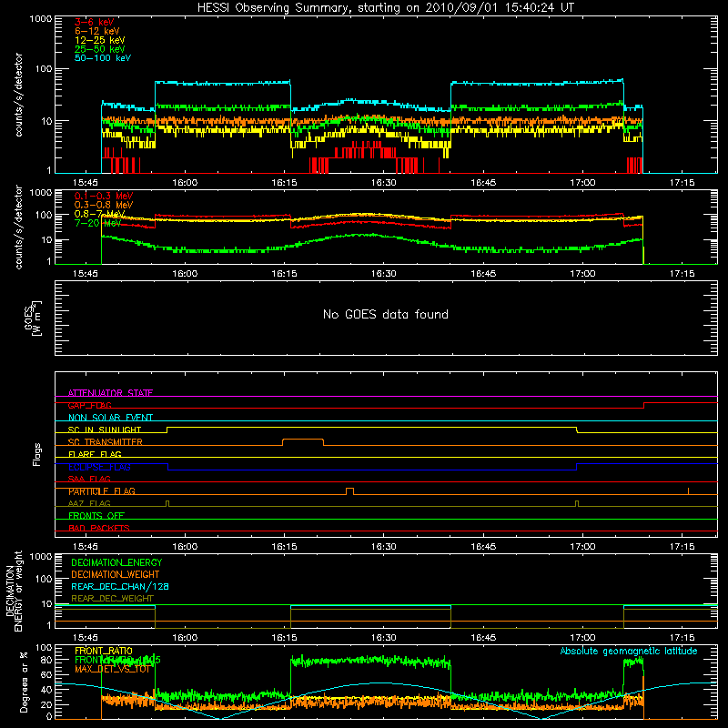
Task: Click the GAP_FLAG step-up near 17:09
Action: point(644,405)
